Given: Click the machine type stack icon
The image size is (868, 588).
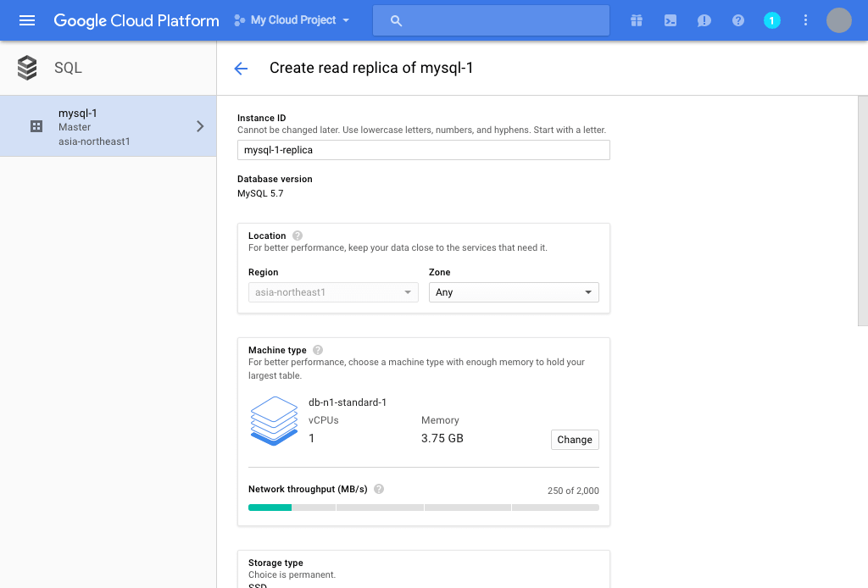Looking at the screenshot, I should coord(274,421).
